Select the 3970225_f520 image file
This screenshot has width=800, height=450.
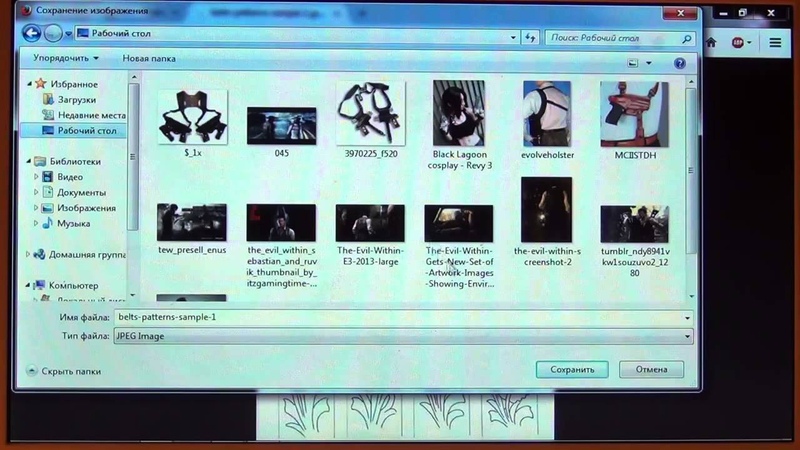(371, 113)
